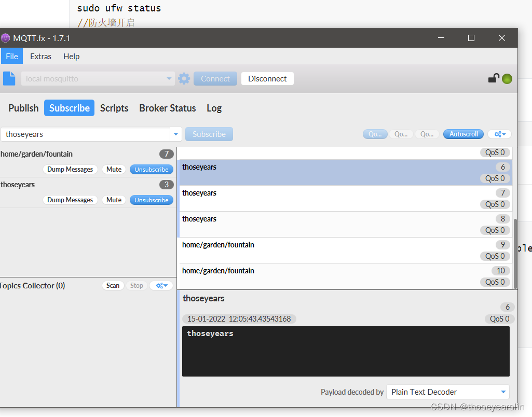Open the Broker Status tab
The height and width of the screenshot is (417, 532).
coord(168,108)
